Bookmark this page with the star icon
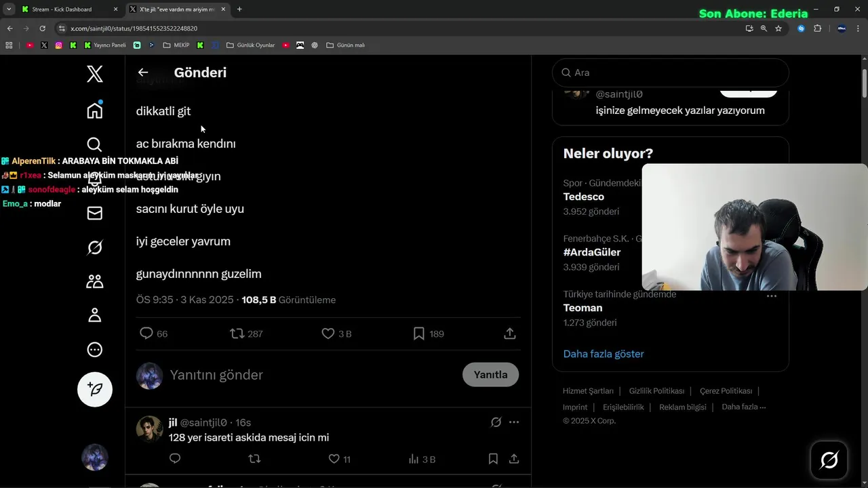This screenshot has height=488, width=868. pyautogui.click(x=778, y=28)
